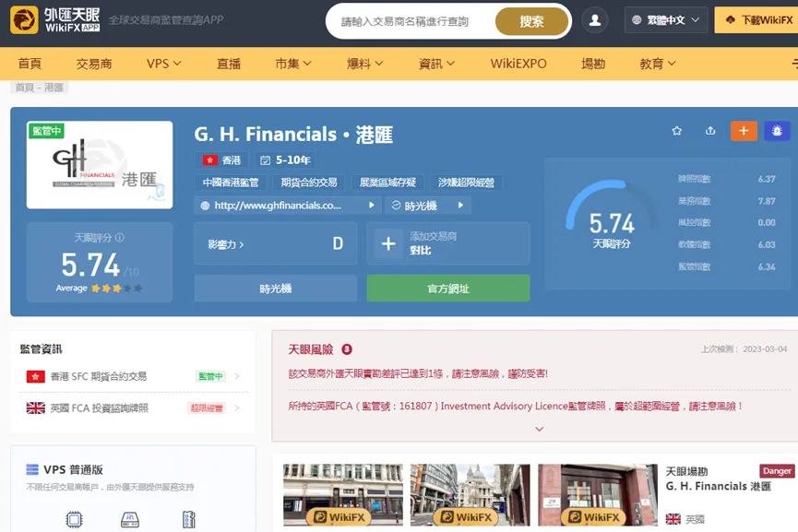Click the 首頁 breadcrumb link
This screenshot has height=532, width=798.
[24, 88]
